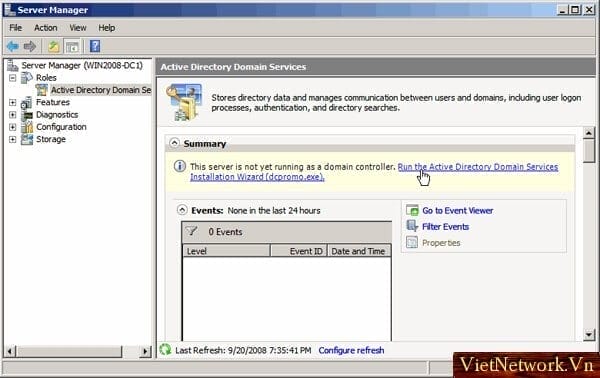Click the details pane scroll up arrow
600x378 pixels.
pyautogui.click(x=589, y=133)
